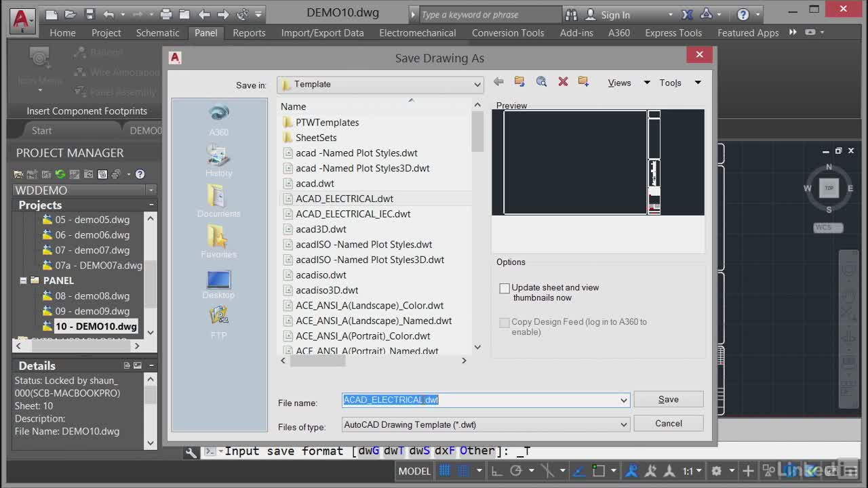The width and height of the screenshot is (868, 488).
Task: Toggle polar tracking icon in status bar
Action: [x=515, y=471]
